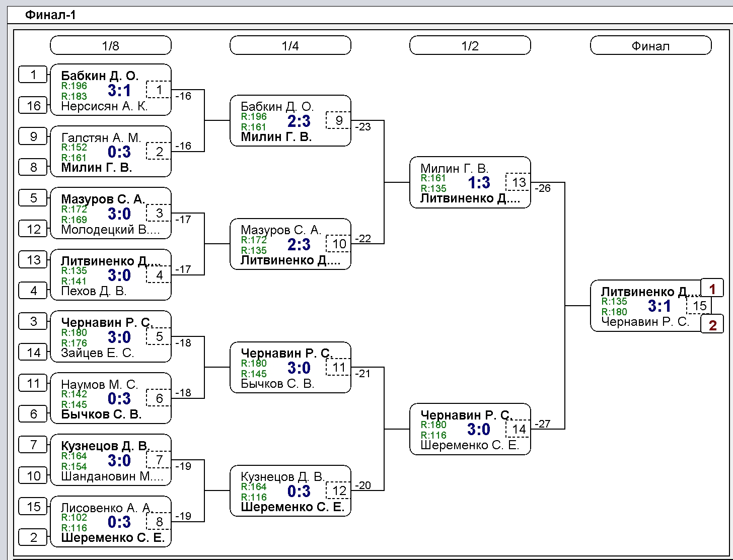Click Галстян А. М. name
The height and width of the screenshot is (560, 733).
coord(101,137)
